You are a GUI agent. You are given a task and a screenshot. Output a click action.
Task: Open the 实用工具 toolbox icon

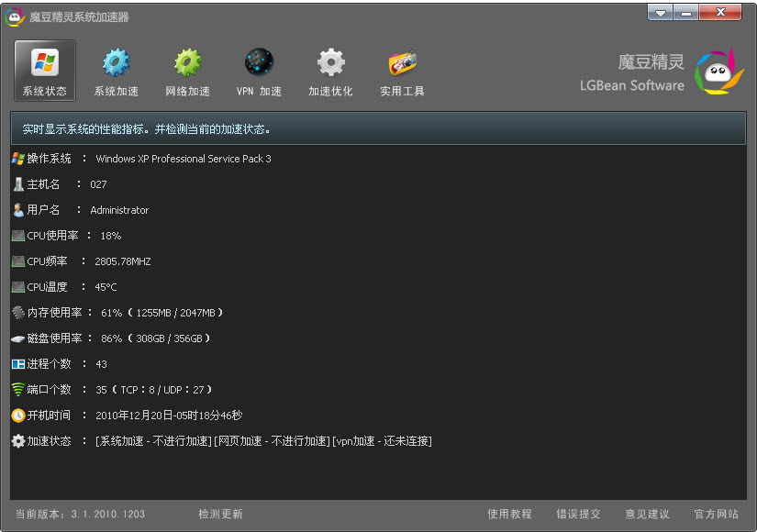(402, 62)
